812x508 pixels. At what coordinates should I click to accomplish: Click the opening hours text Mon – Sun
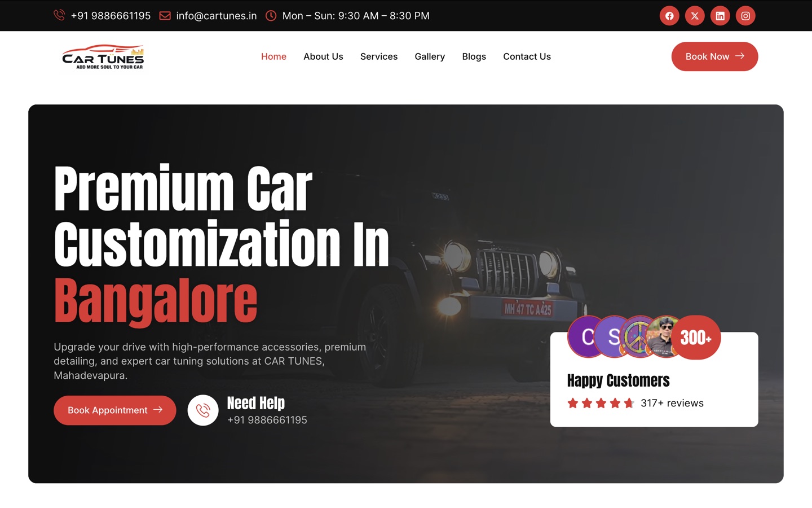356,16
